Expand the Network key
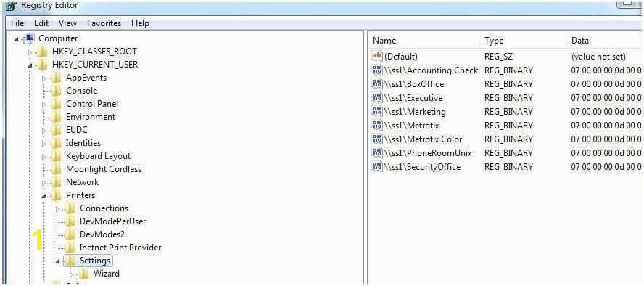The width and height of the screenshot is (644, 286). point(44,183)
